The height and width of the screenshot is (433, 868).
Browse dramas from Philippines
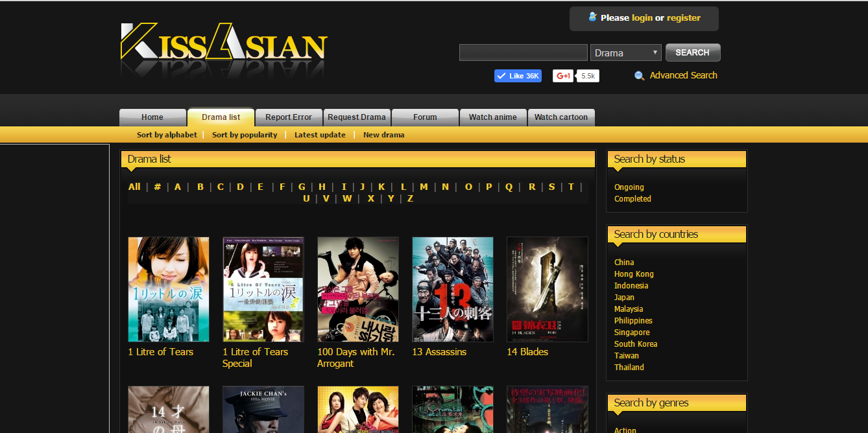tap(633, 321)
